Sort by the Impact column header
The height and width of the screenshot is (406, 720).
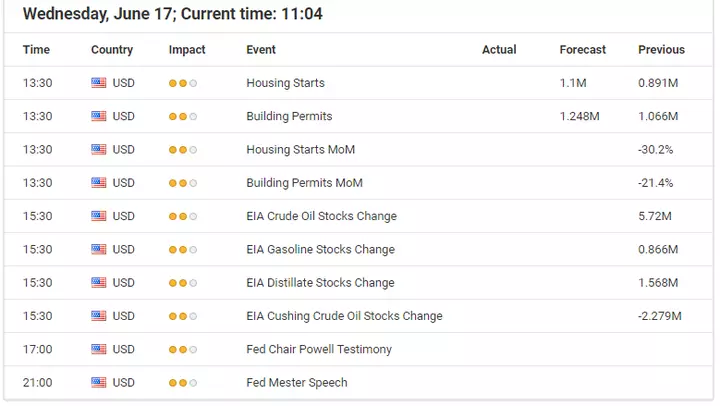(x=187, y=50)
